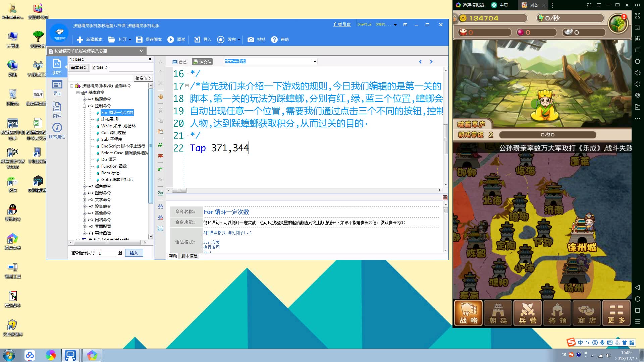This screenshot has height=362, width=644.
Task: Open the 脚本信息 tab at the bottom
Action: pos(189,256)
